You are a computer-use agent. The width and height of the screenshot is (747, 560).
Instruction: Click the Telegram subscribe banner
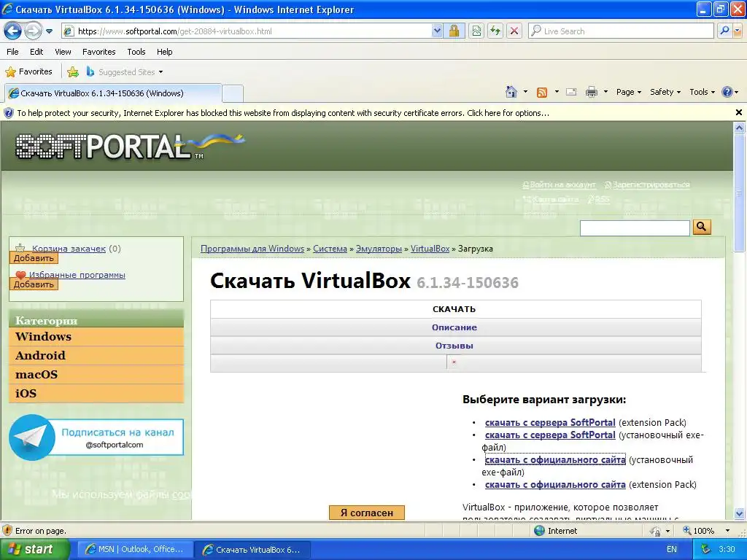coord(96,437)
